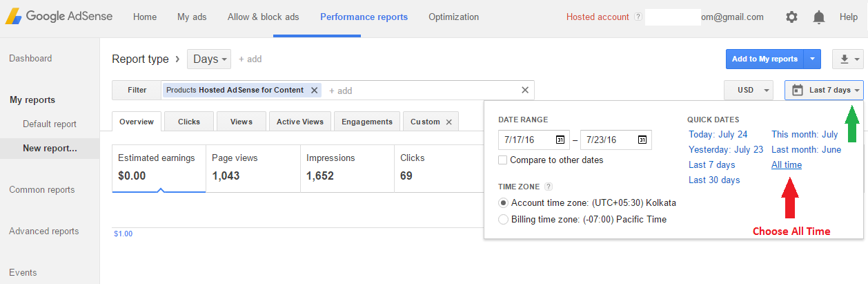
Task: Click the Add to My reports button
Action: (765, 59)
